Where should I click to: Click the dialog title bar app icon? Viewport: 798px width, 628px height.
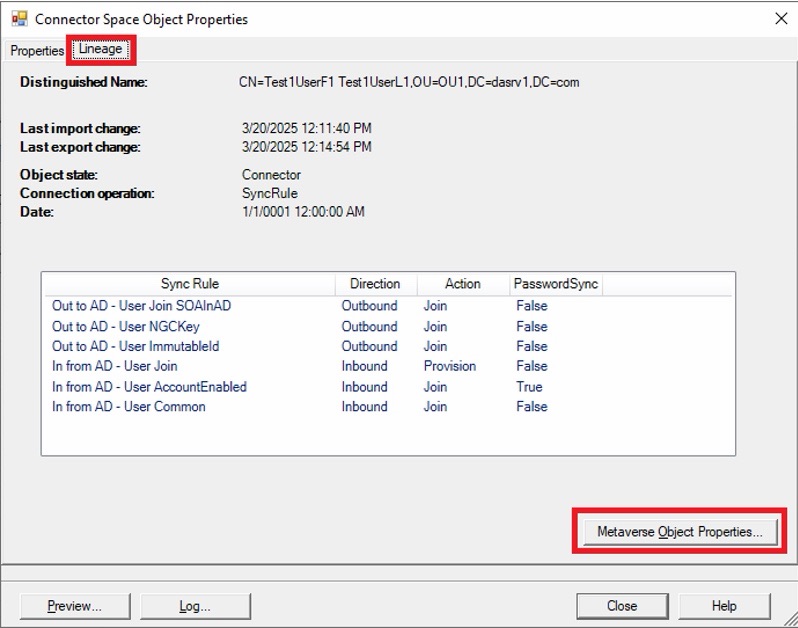coord(19,19)
